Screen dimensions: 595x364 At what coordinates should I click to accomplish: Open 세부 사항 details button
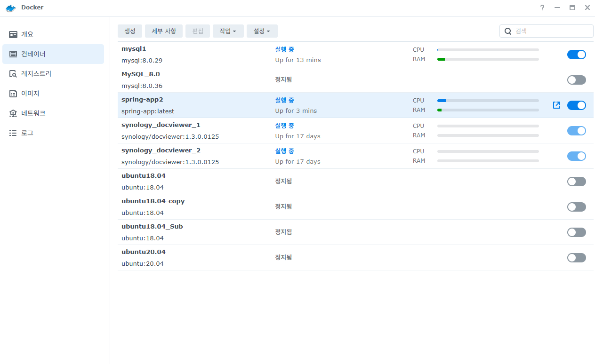[x=164, y=31]
